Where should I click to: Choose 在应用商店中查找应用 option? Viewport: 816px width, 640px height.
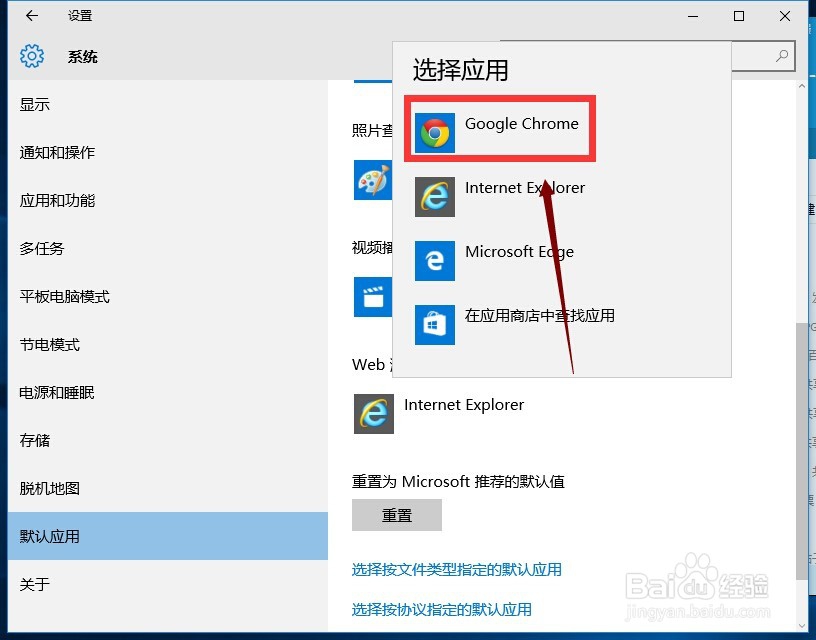[540, 315]
